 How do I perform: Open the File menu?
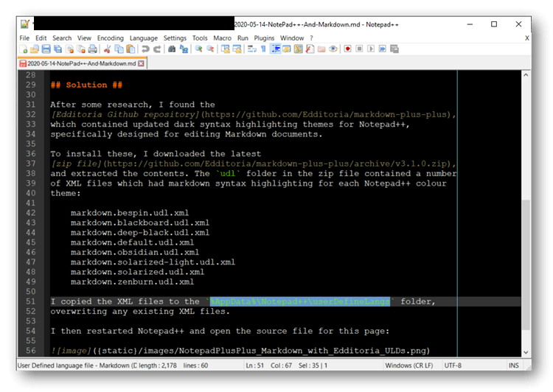pos(24,38)
